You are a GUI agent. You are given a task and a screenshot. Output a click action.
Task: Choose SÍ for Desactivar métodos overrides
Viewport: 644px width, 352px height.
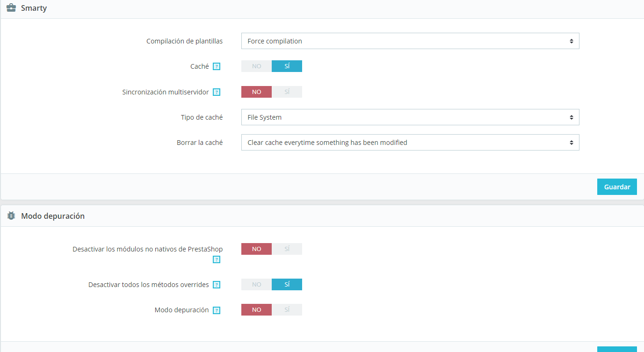tap(287, 284)
